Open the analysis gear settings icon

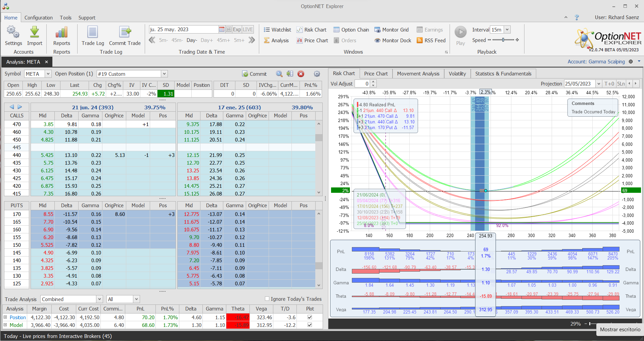pyautogui.click(x=317, y=74)
